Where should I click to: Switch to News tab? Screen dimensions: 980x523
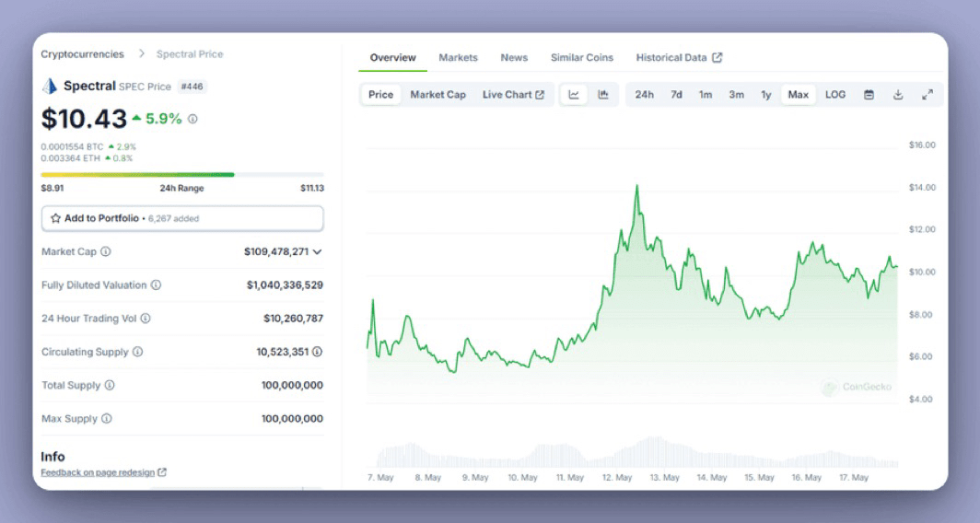(x=514, y=57)
